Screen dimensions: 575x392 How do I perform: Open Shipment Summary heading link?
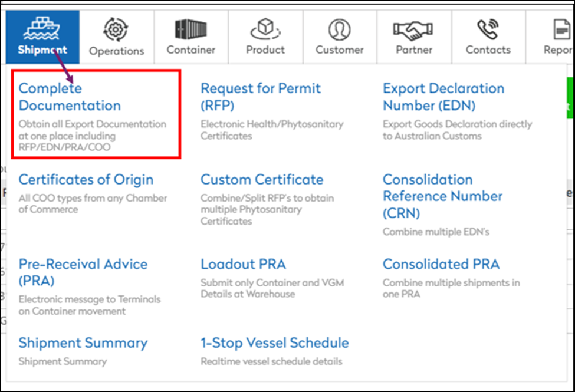pyautogui.click(x=83, y=343)
